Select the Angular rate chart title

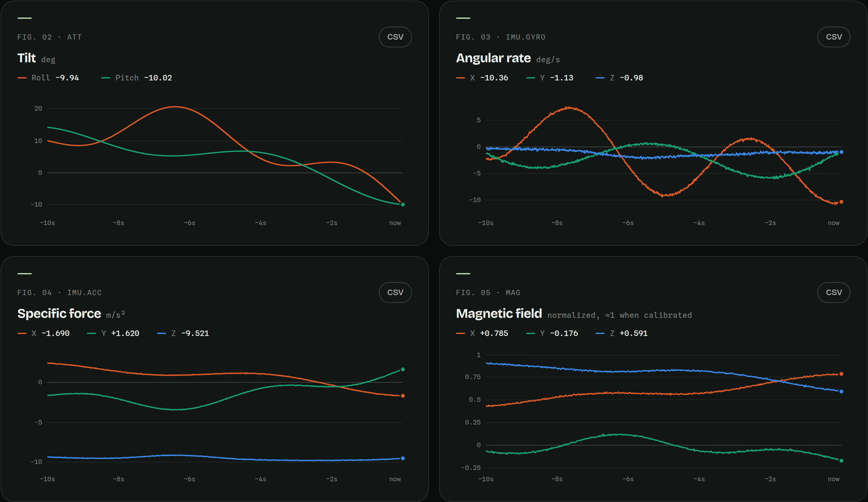(x=493, y=58)
